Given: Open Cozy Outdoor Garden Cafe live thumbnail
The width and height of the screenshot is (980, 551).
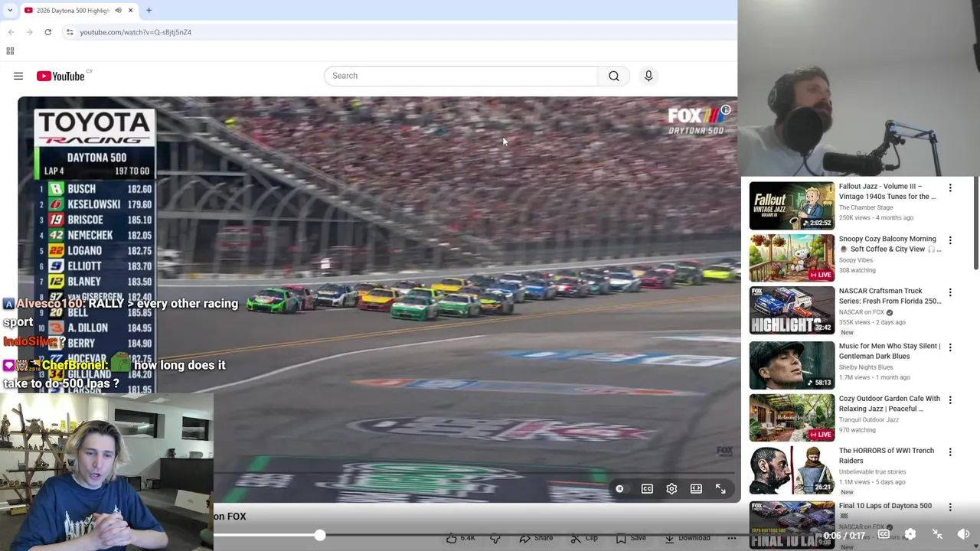Looking at the screenshot, I should (792, 418).
